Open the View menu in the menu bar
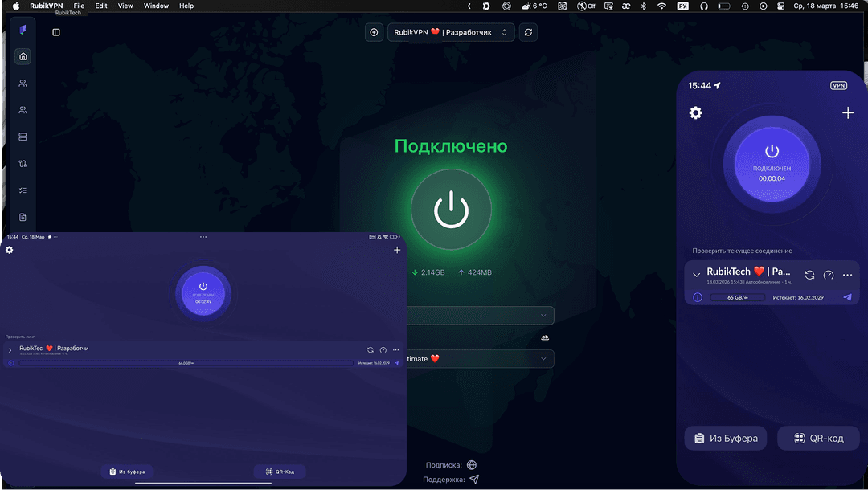Screen dimensions: 868x490 tap(125, 6)
